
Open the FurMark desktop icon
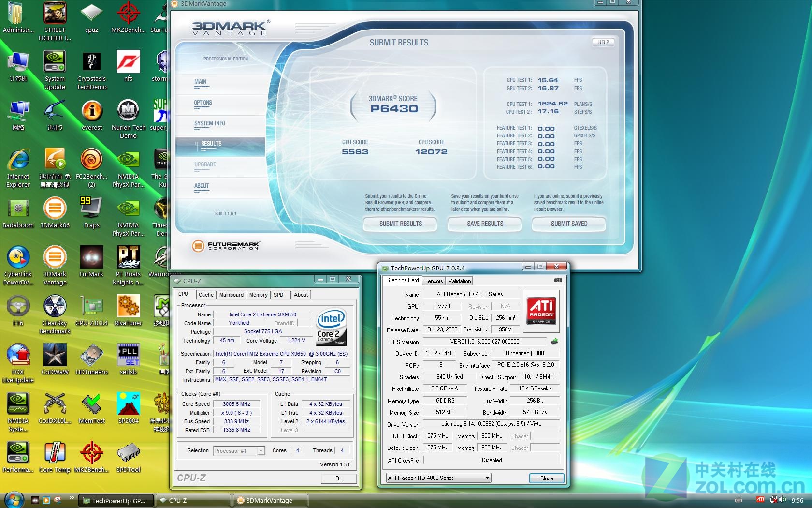(91, 262)
